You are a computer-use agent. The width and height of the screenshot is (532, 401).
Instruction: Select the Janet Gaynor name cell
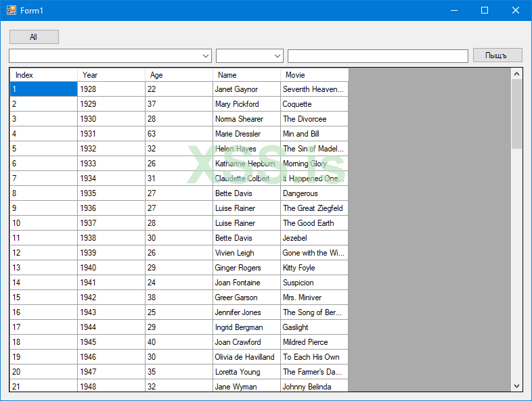tap(246, 89)
